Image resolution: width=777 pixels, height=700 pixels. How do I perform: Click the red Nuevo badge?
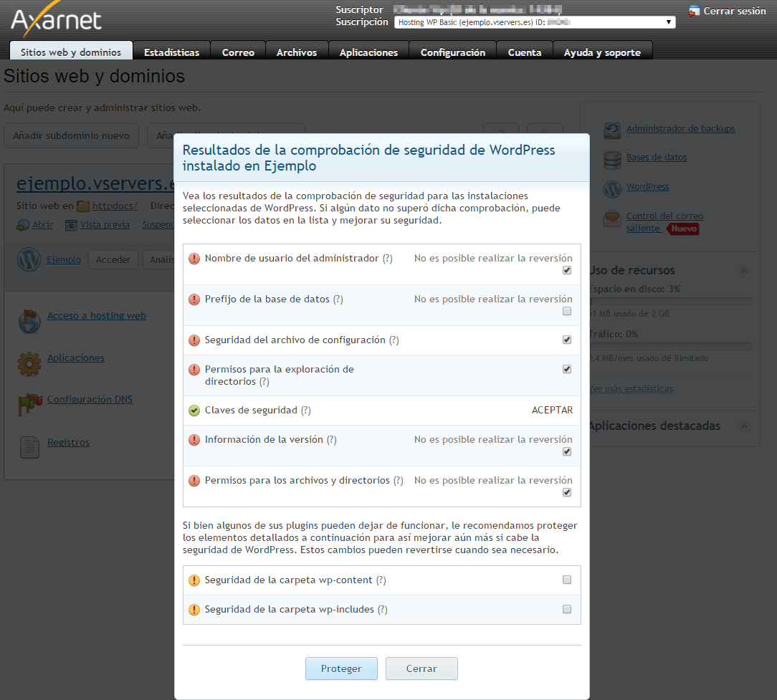684,229
